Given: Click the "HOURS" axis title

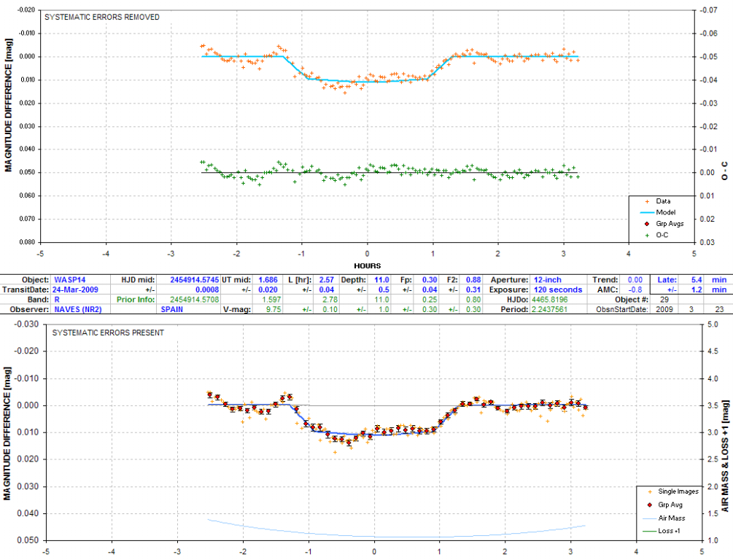Looking at the screenshot, I should [x=367, y=265].
